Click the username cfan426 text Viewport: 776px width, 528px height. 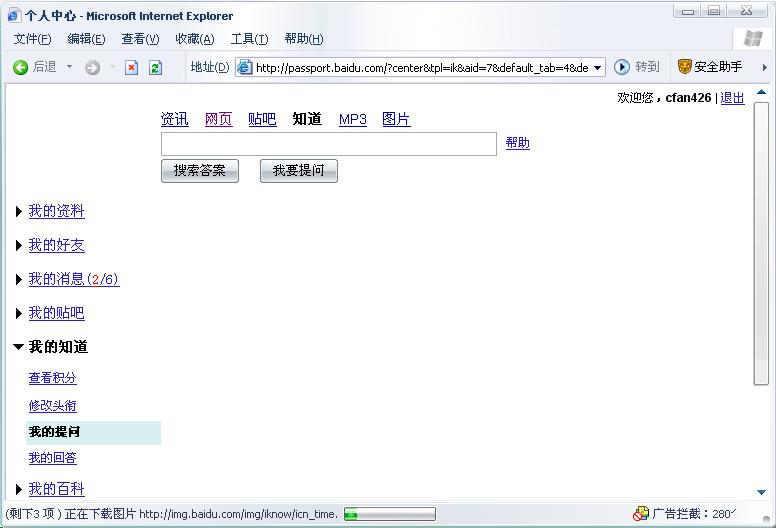click(x=688, y=98)
